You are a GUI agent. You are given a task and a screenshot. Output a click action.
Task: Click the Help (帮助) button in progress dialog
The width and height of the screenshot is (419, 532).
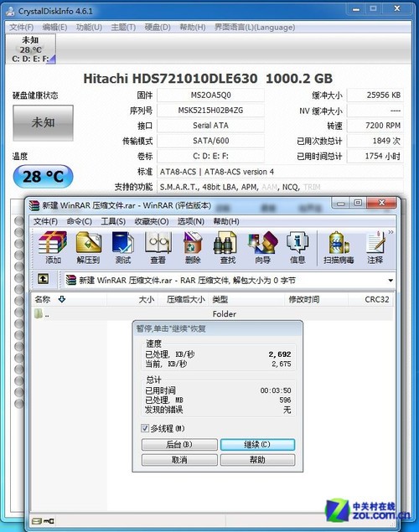click(257, 460)
